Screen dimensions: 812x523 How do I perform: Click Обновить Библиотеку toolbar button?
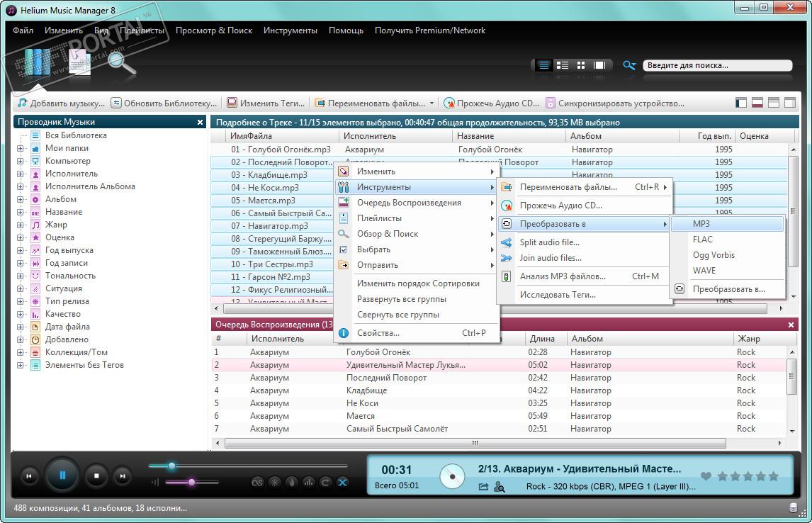coord(164,103)
